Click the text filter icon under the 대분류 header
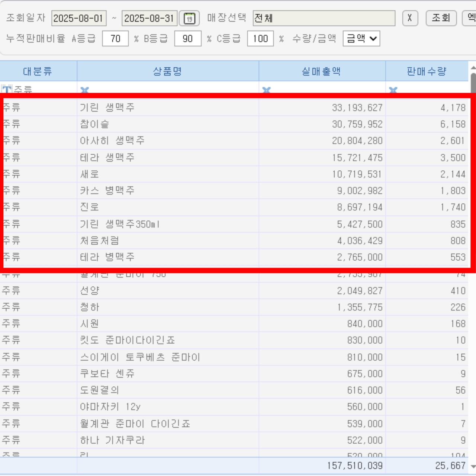Image resolution: width=476 pixels, height=476 pixels. [6, 89]
